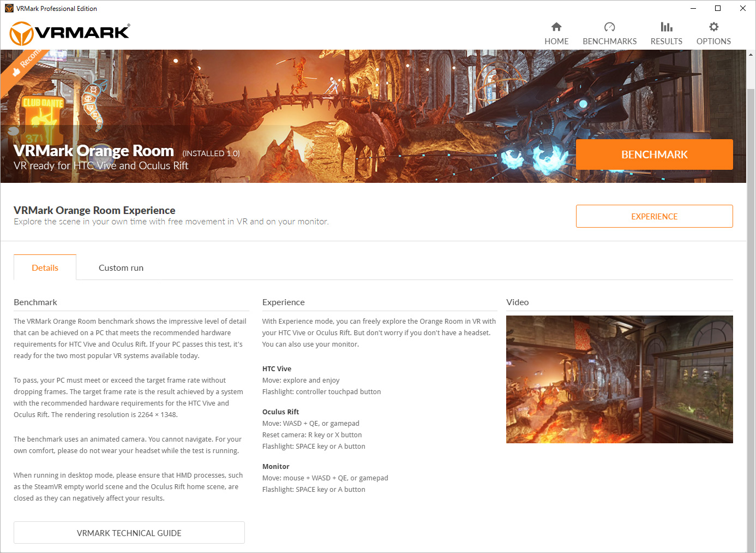Maximize the VRMark window
Viewport: 756px width, 553px height.
(x=718, y=8)
